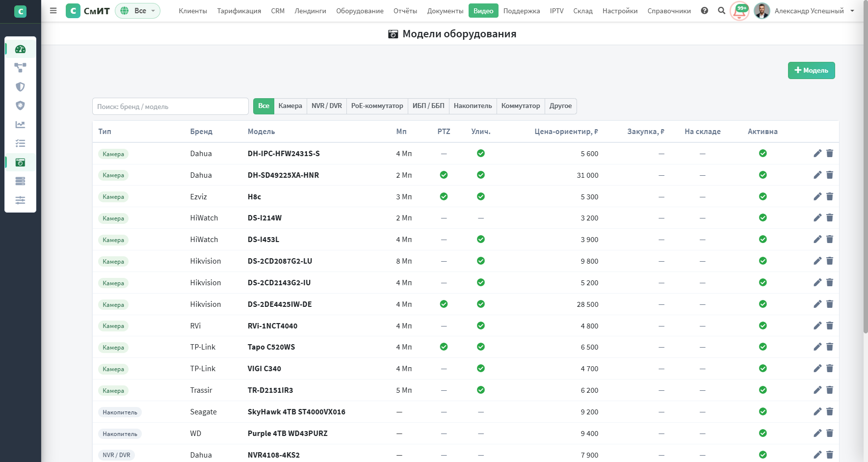
Task: Focus the brand / model search field
Action: point(170,107)
